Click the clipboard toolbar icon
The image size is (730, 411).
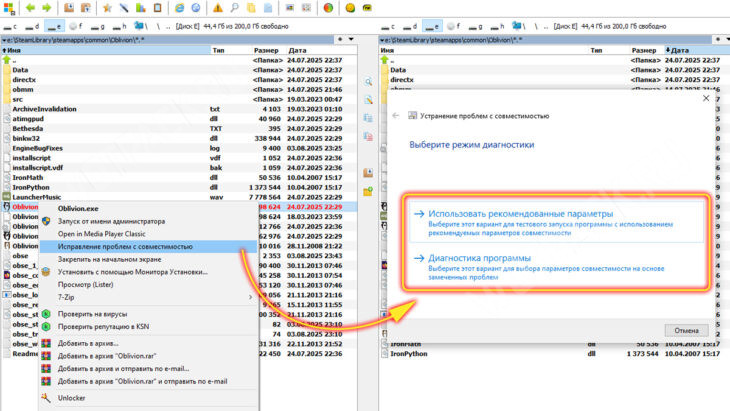point(157,8)
